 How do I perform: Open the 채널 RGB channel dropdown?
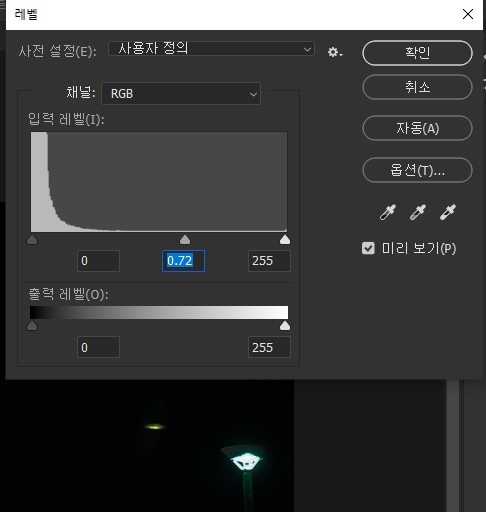(x=181, y=94)
